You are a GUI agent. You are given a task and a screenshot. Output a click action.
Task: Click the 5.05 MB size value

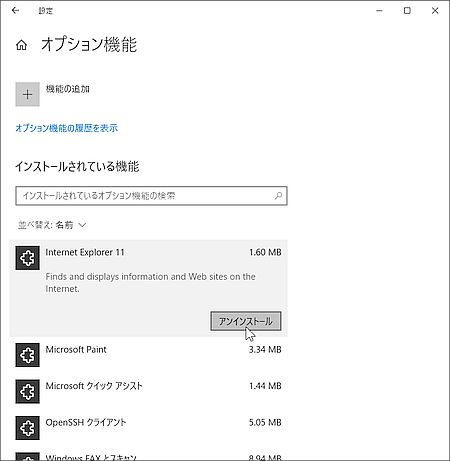[x=265, y=422]
